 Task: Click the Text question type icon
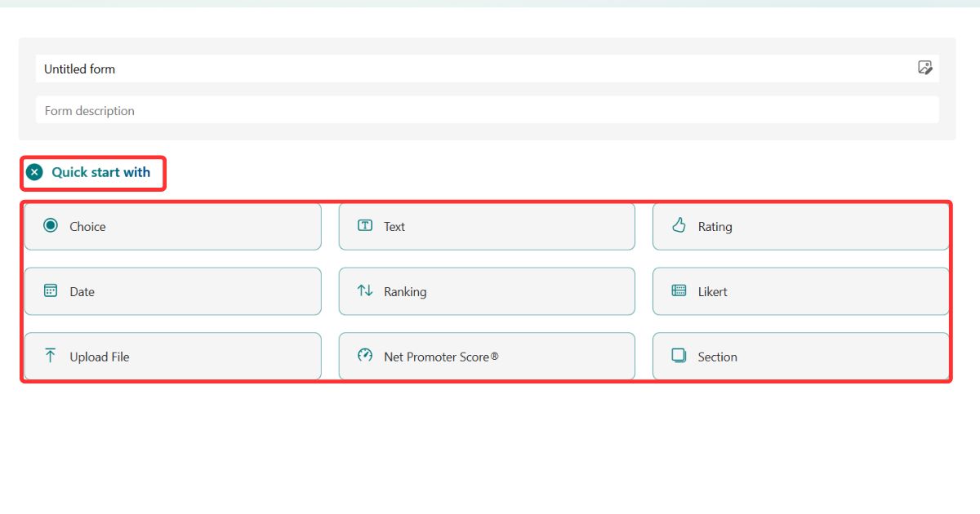click(364, 226)
